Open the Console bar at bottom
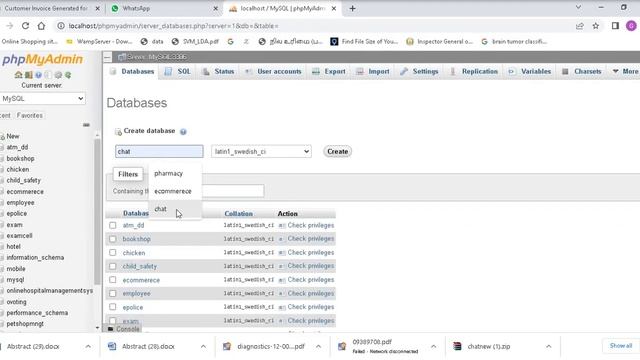 124,329
